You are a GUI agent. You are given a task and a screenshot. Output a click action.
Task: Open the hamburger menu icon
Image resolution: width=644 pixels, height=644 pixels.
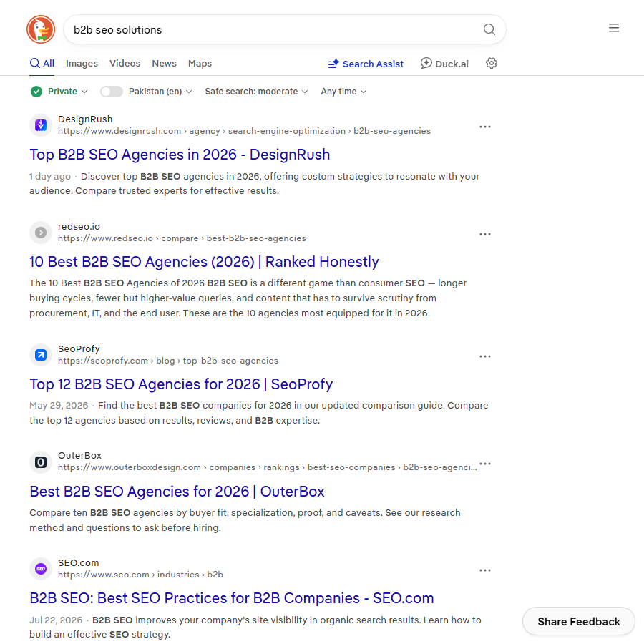[614, 28]
